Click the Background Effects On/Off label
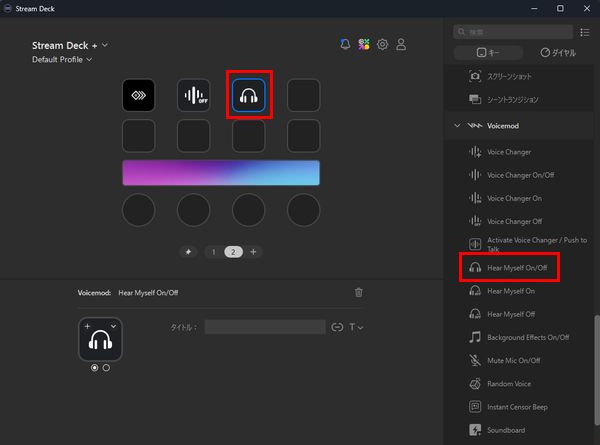The width and height of the screenshot is (600, 445). [528, 337]
